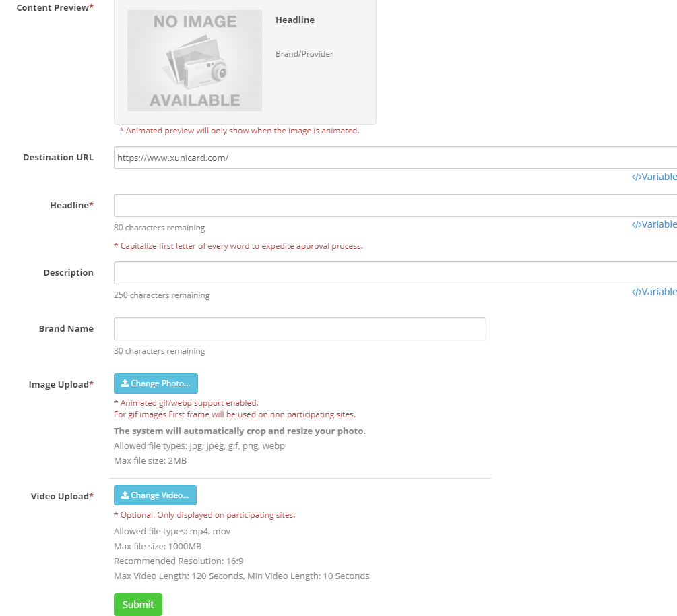The width and height of the screenshot is (677, 616).
Task: Click Brand/Provider text in content preview
Action: (x=304, y=54)
